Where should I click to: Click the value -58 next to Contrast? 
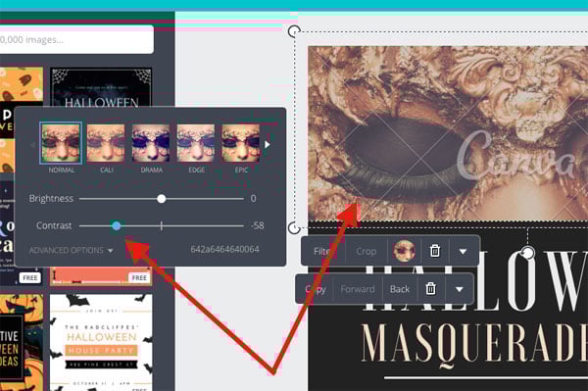click(258, 225)
